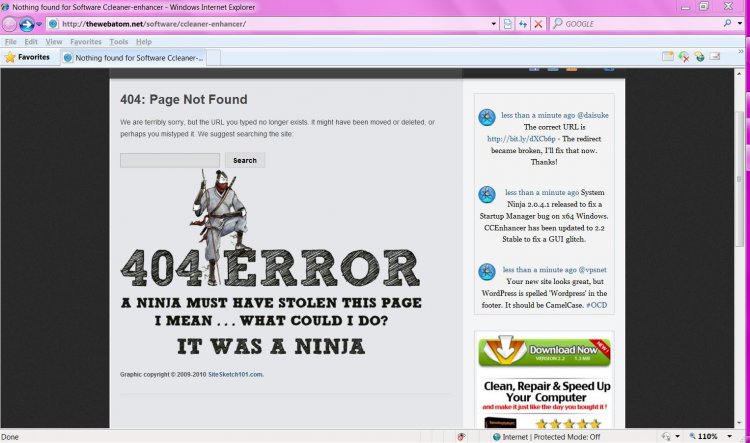The width and height of the screenshot is (750, 443).
Task: Click the vertical scrollbar down arrow
Action: tap(739, 423)
